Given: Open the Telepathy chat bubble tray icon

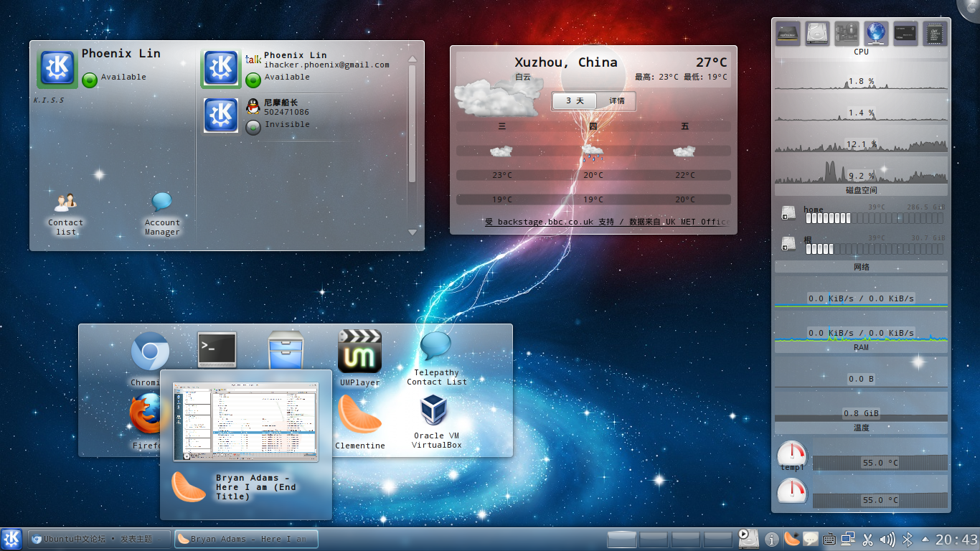Looking at the screenshot, I should pyautogui.click(x=811, y=539).
